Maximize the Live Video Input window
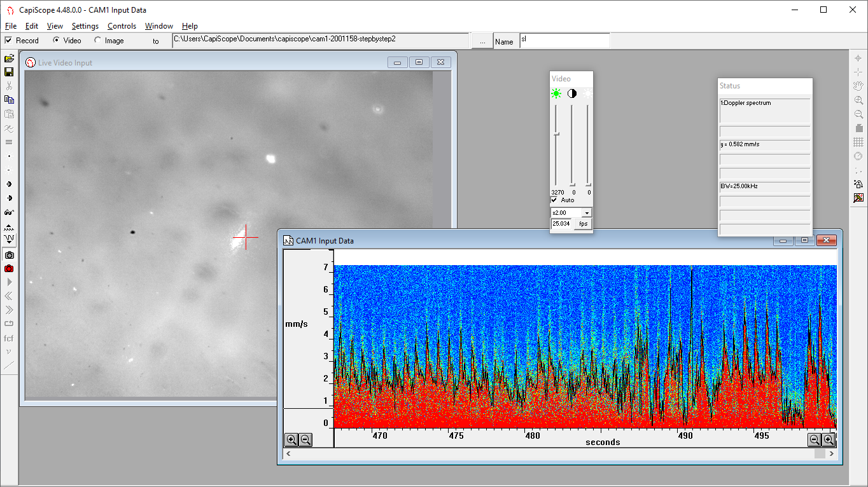This screenshot has height=487, width=868. click(x=419, y=62)
